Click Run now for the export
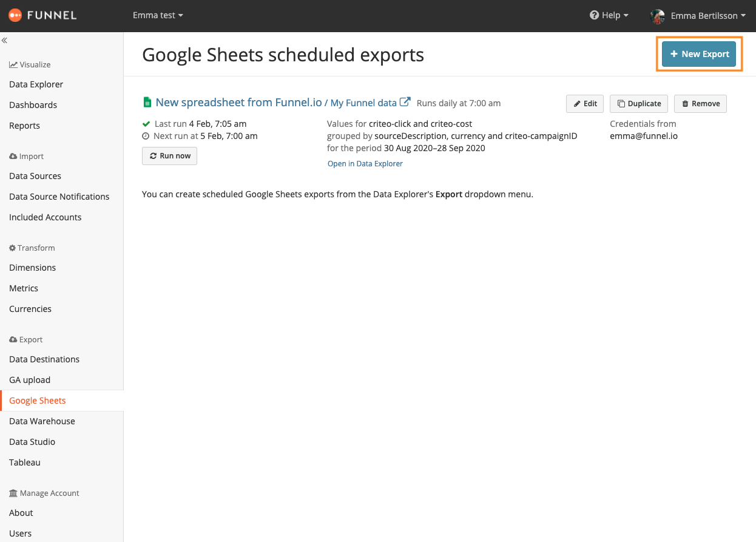The height and width of the screenshot is (542, 756). (x=169, y=156)
